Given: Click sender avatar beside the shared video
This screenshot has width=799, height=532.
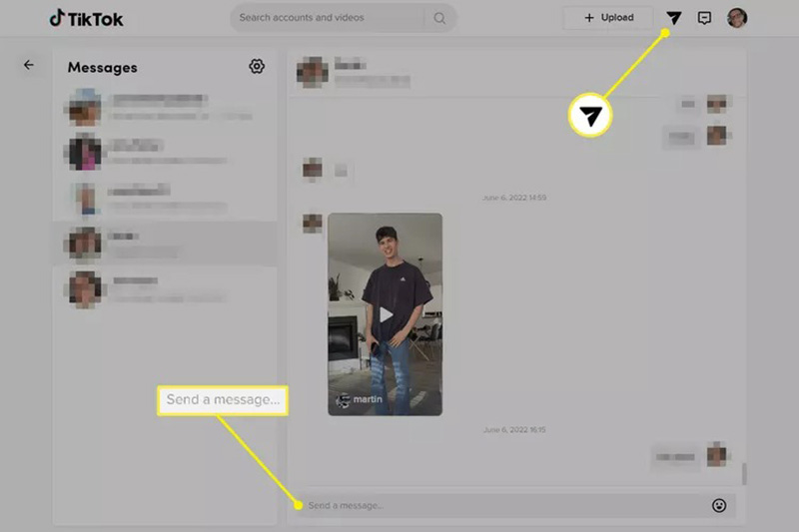Looking at the screenshot, I should (x=313, y=224).
